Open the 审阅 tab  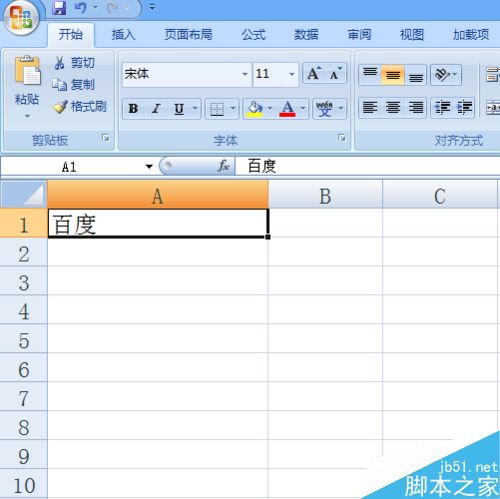[x=359, y=34]
